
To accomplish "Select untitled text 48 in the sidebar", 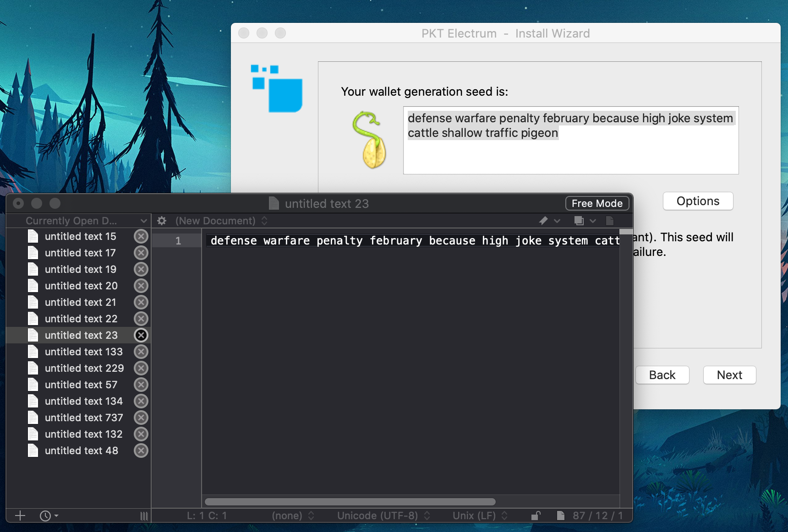I will (x=81, y=451).
